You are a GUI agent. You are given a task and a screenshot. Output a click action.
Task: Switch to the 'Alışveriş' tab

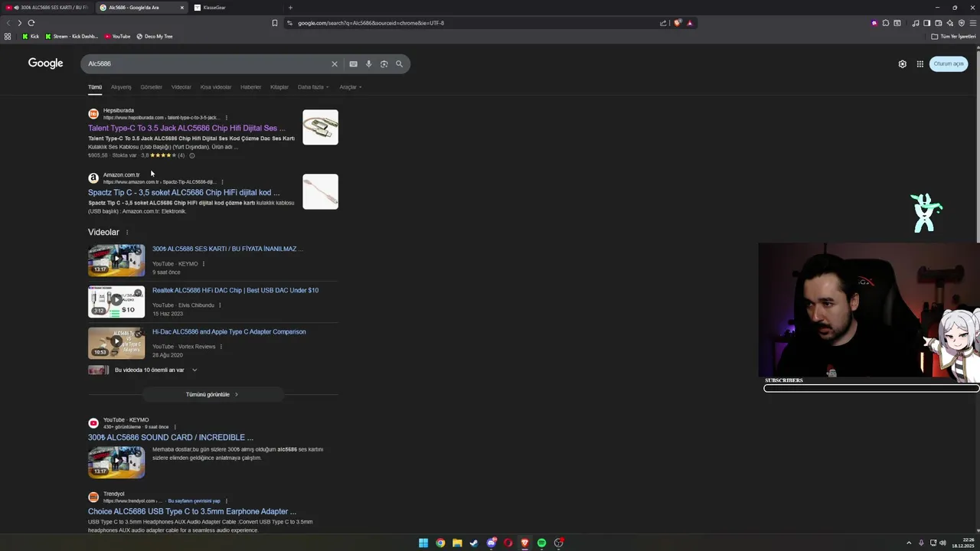[121, 87]
